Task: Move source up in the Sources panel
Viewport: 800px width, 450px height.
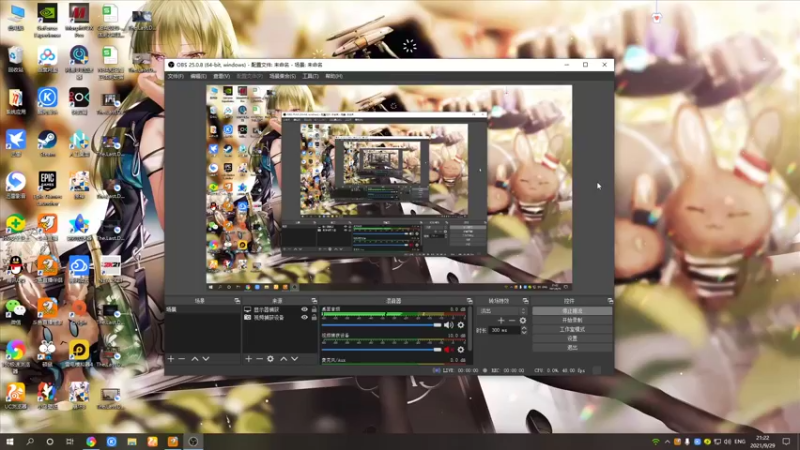Action: pos(284,359)
